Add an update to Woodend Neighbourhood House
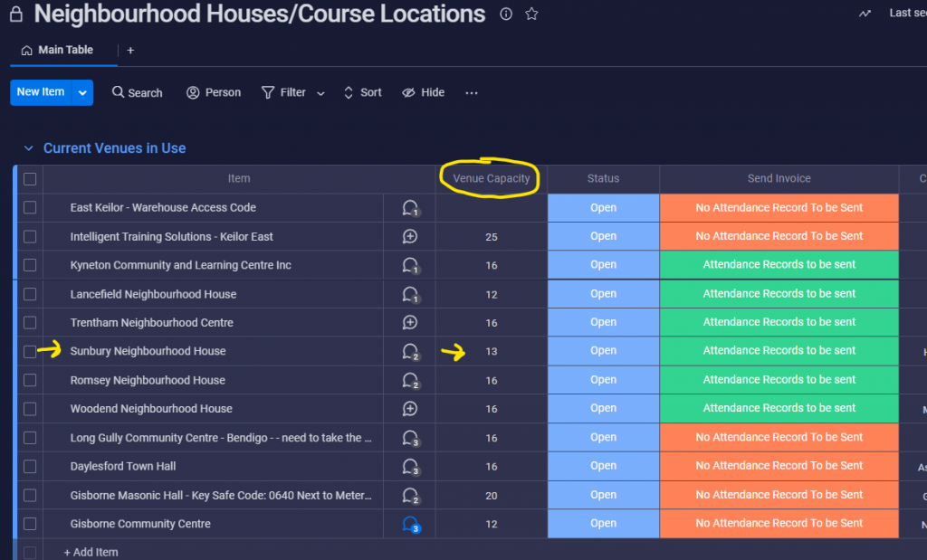Image resolution: width=927 pixels, height=560 pixels. point(410,409)
